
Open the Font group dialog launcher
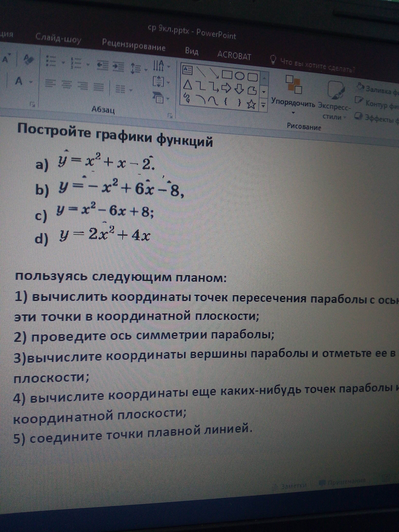click(x=32, y=104)
